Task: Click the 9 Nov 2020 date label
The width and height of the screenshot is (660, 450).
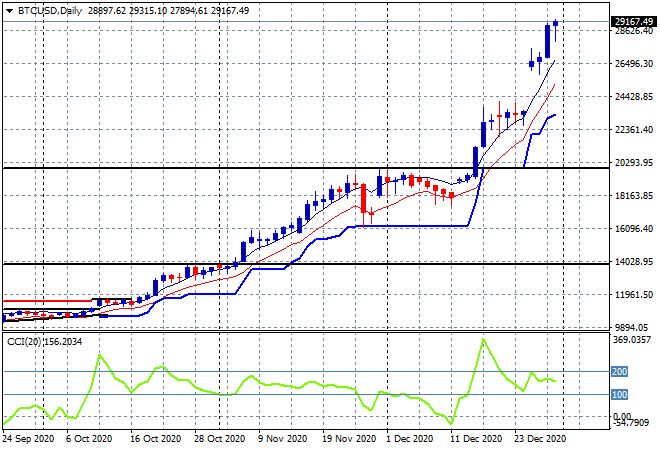Action: pos(282,439)
